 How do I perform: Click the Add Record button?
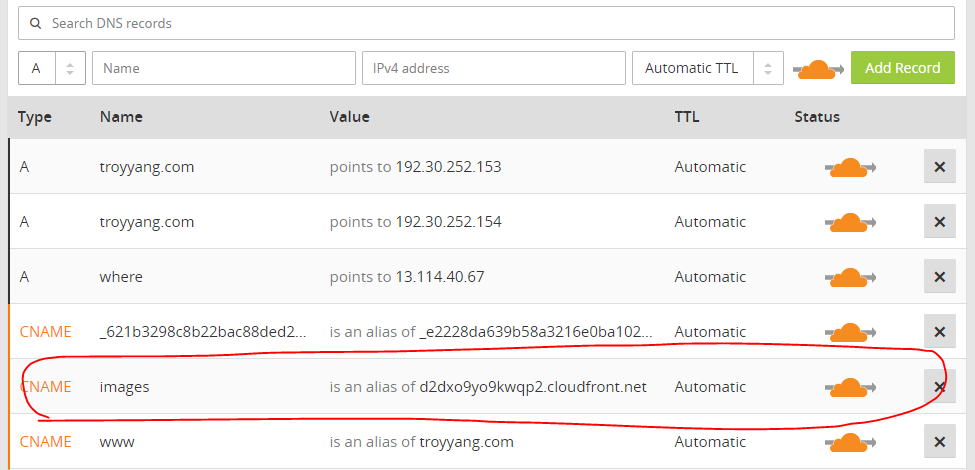(x=902, y=68)
